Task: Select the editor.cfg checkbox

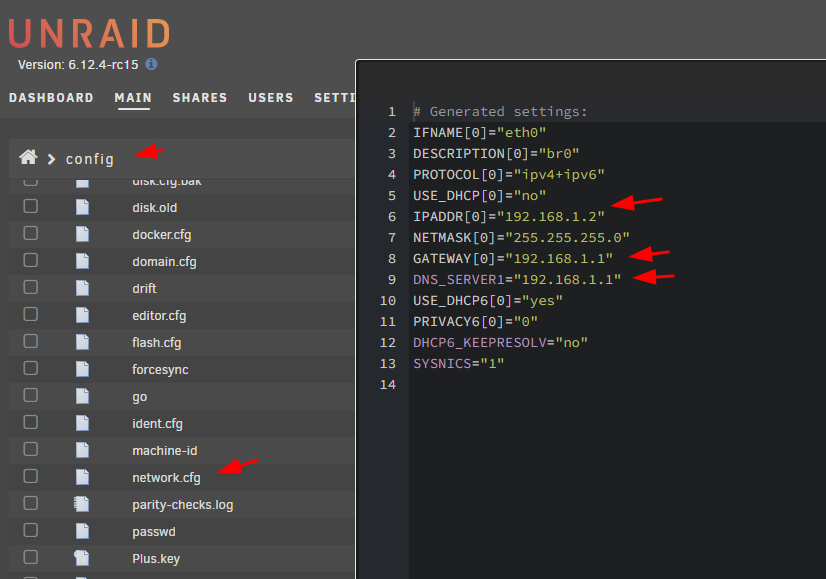Action: pyautogui.click(x=31, y=314)
